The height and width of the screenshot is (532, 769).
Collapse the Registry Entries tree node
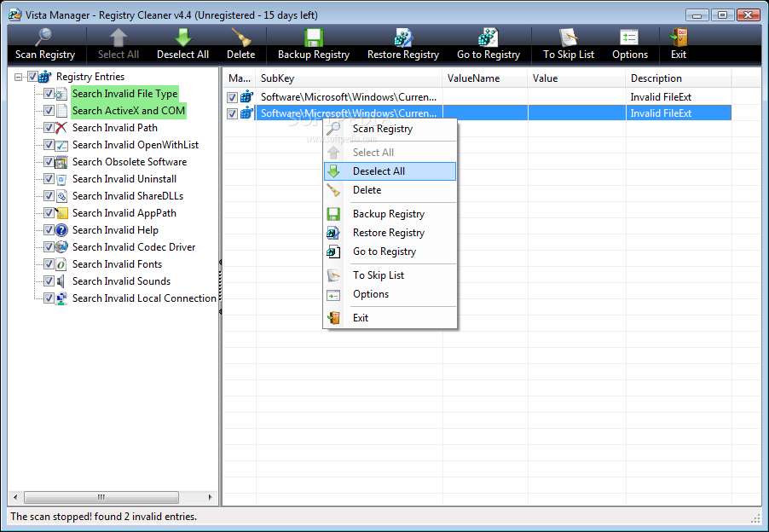[x=18, y=77]
